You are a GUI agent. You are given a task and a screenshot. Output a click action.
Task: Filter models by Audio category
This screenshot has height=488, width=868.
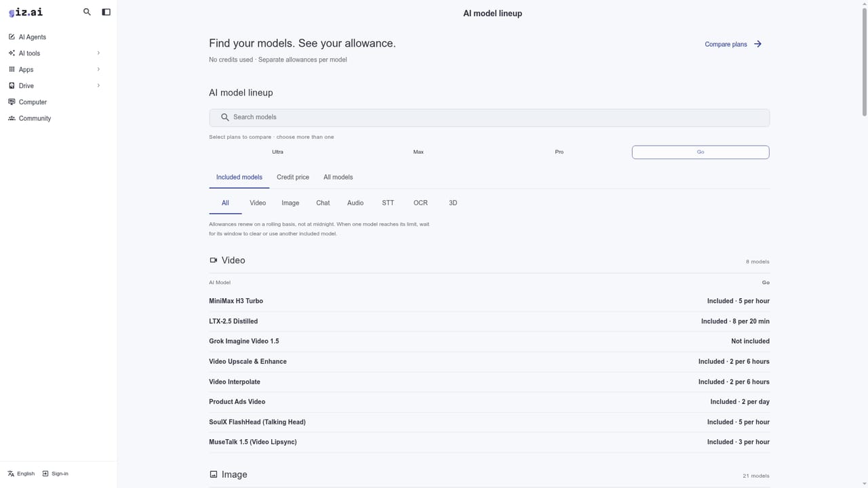(355, 203)
